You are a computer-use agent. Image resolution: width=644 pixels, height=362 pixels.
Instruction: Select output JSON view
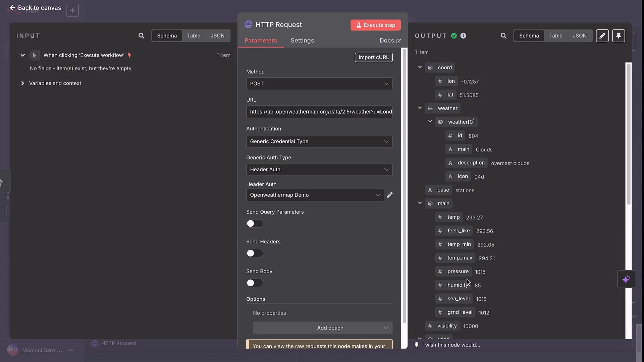[580, 36]
